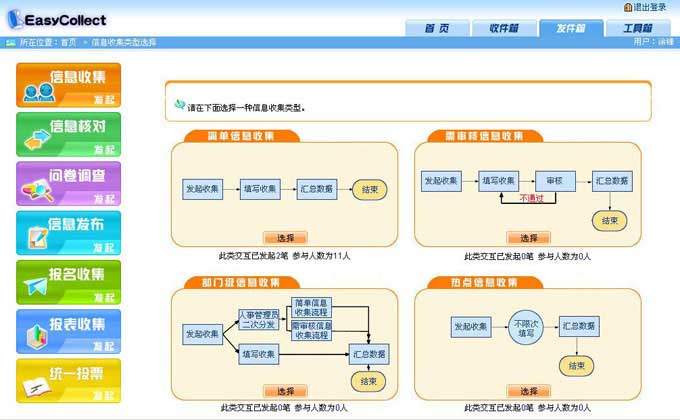Click the notepad pencil icon on 信息发布
The width and height of the screenshot is (680, 420).
pos(37,237)
